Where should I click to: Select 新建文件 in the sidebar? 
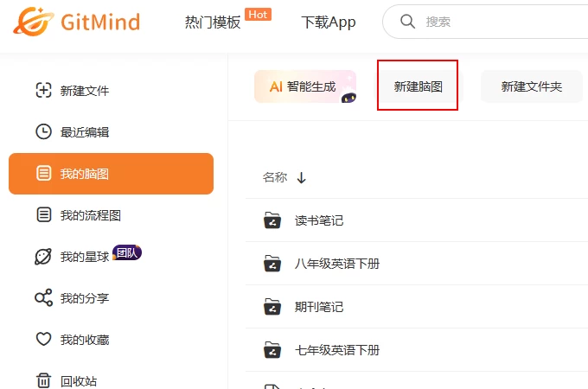(x=85, y=90)
